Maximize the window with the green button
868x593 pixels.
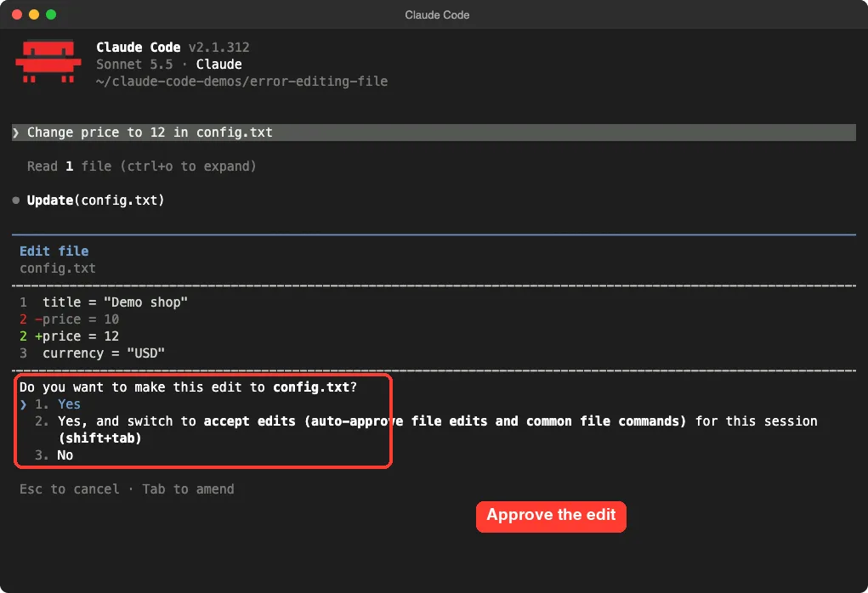51,15
